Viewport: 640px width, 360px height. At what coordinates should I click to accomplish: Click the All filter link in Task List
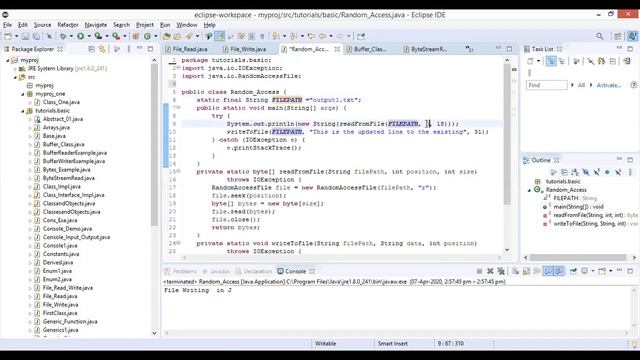click(581, 85)
